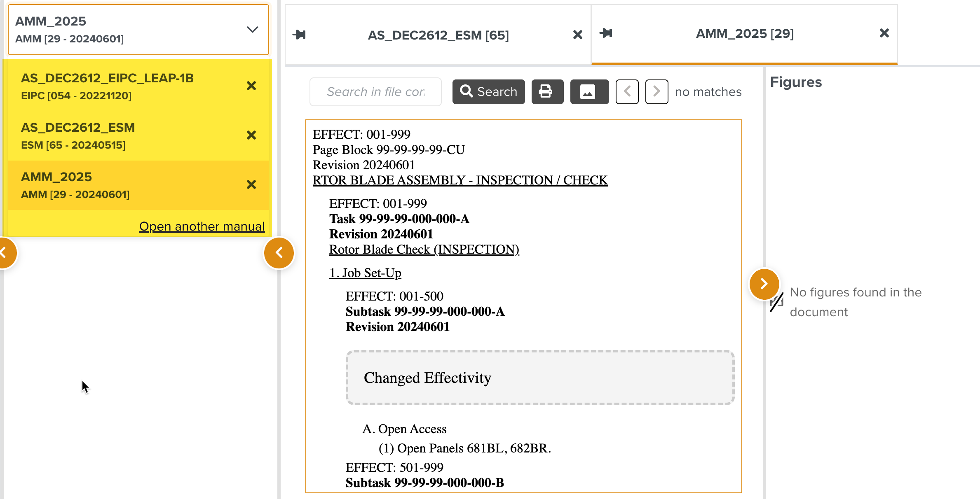This screenshot has height=499, width=980.
Task: Switch to AS_DEC2612_ESM [65] tab
Action: [x=438, y=35]
